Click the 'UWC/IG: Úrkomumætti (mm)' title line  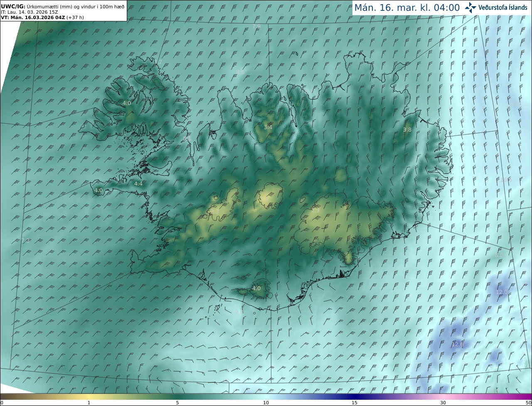pos(63,7)
